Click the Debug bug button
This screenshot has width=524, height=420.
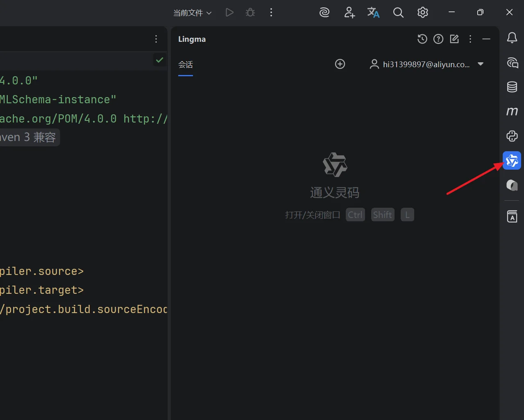[250, 13]
